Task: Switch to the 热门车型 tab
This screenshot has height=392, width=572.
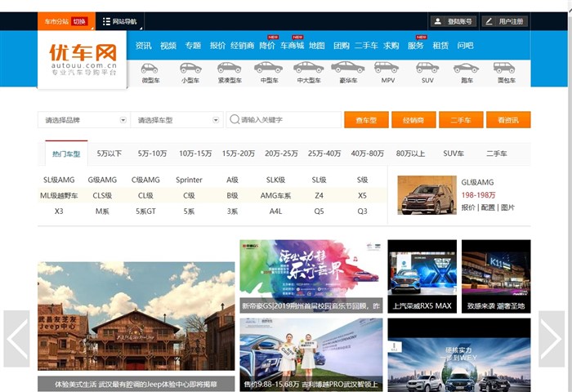Action: tap(66, 154)
